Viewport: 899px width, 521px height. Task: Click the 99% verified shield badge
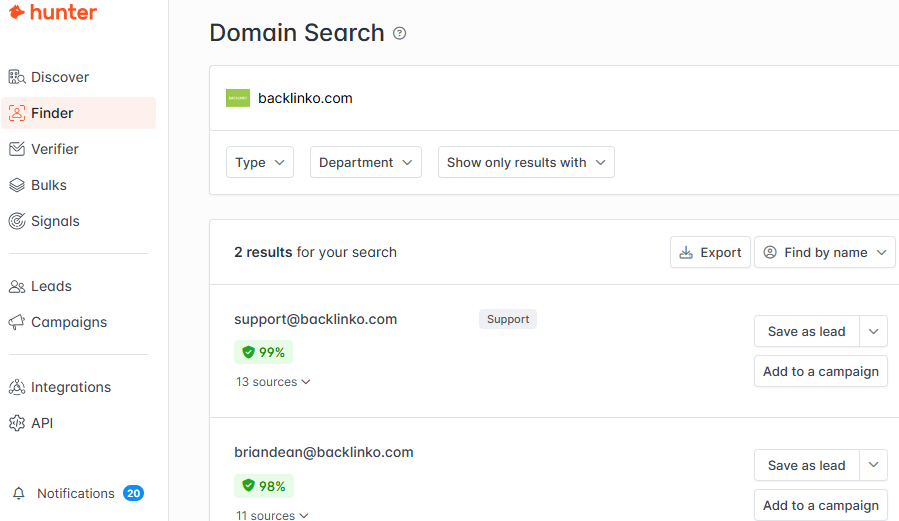[263, 352]
